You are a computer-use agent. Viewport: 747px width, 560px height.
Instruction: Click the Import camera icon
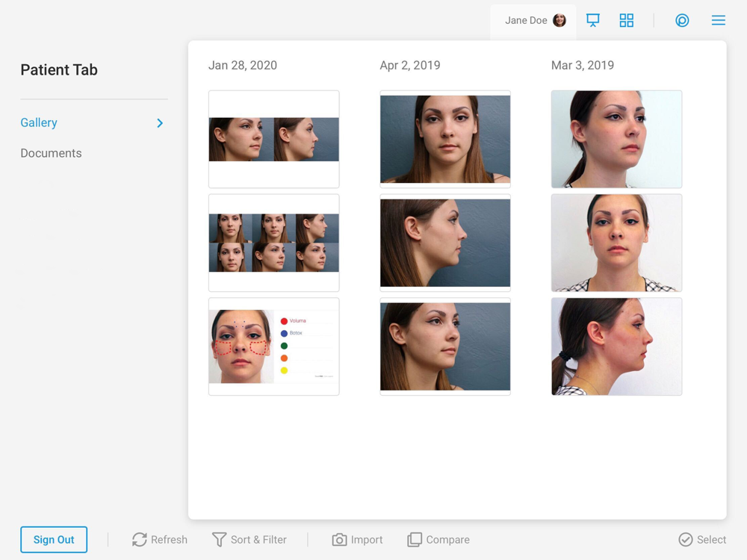tap(339, 540)
